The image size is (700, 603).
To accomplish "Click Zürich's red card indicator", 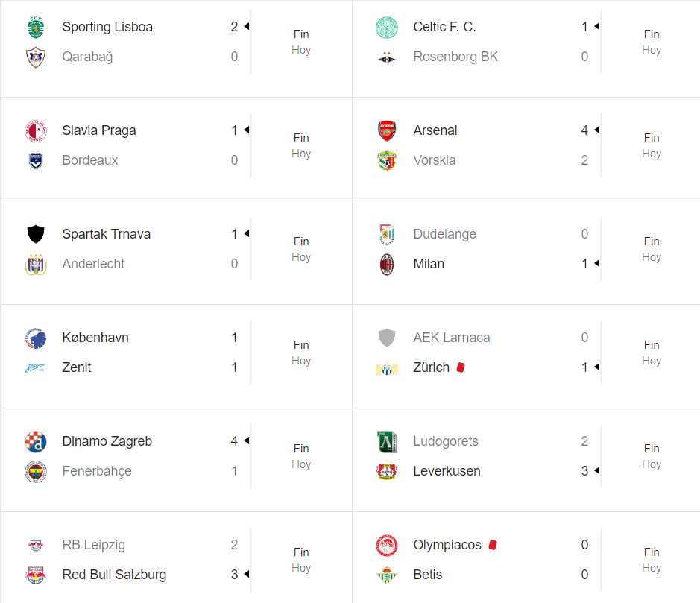I will [461, 367].
